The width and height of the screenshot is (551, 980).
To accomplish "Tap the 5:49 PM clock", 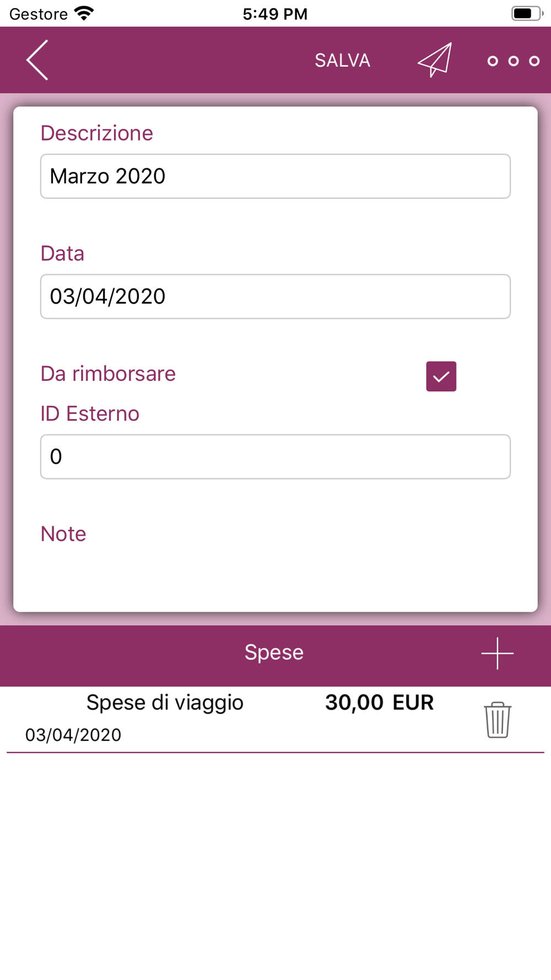I will coord(275,14).
